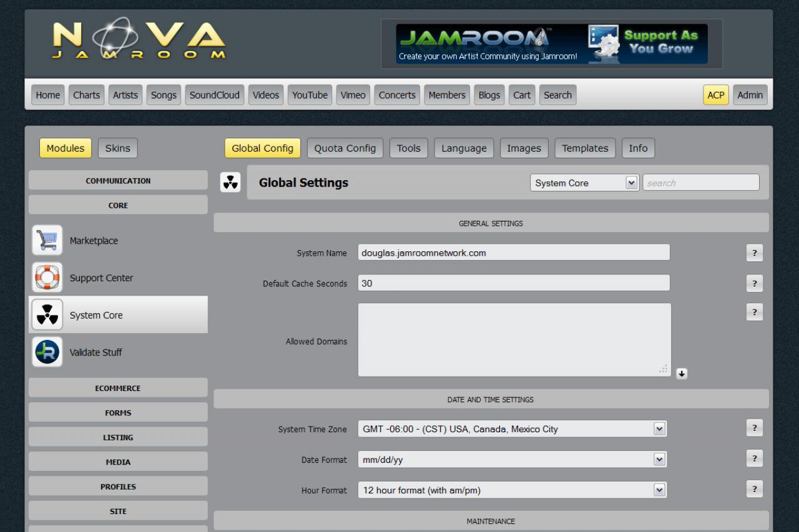Go to the Home page
The image size is (799, 532).
click(x=48, y=95)
